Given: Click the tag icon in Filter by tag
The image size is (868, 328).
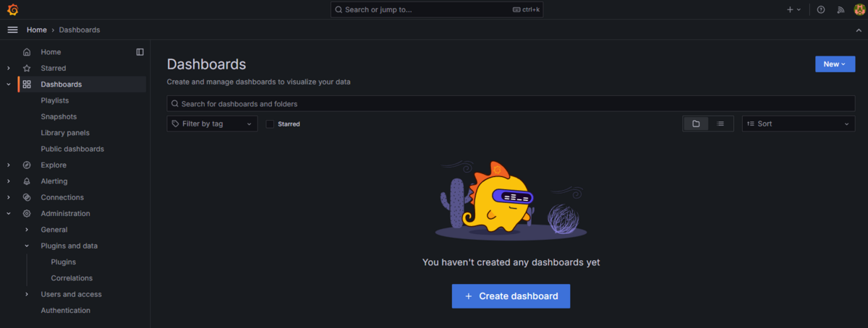Looking at the screenshot, I should [x=175, y=124].
